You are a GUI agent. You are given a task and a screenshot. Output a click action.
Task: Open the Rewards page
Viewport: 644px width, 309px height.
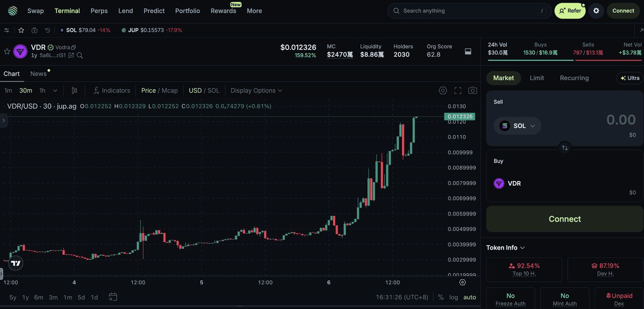pyautogui.click(x=223, y=11)
